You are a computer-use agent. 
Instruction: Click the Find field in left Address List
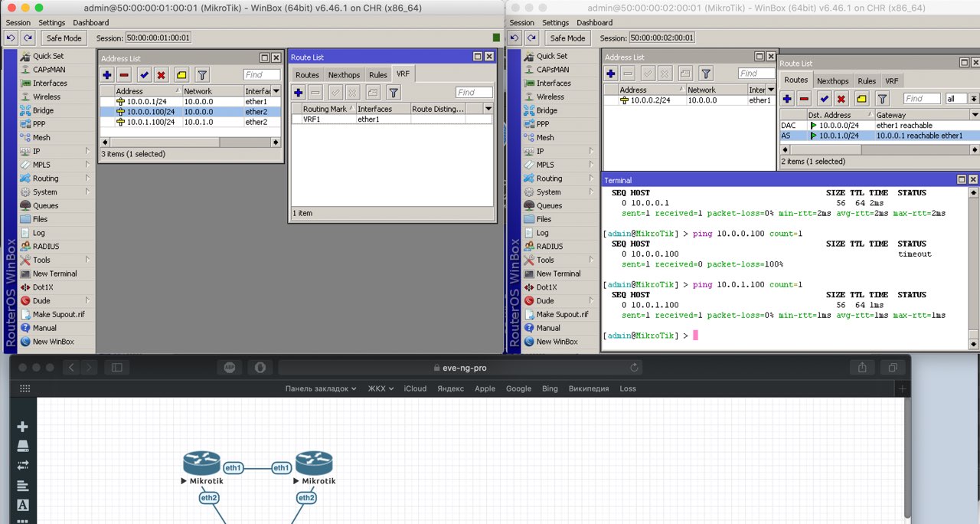[x=262, y=74]
